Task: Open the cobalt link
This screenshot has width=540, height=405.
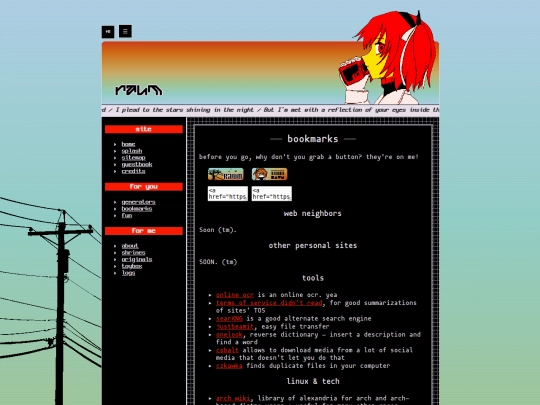Action: pos(227,350)
